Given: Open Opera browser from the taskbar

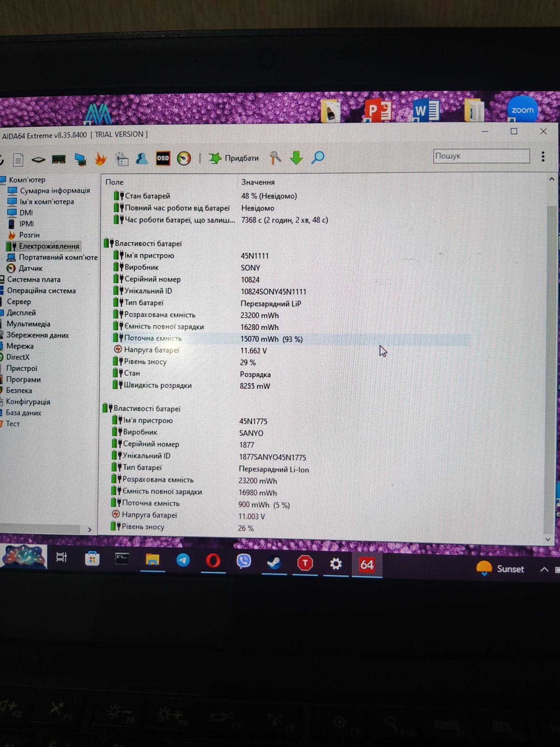Looking at the screenshot, I should (x=213, y=561).
